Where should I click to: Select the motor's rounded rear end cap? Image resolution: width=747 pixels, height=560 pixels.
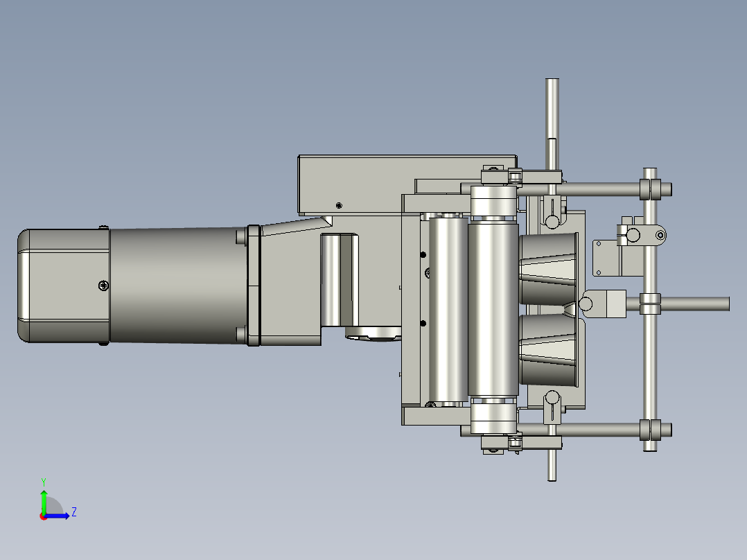tap(63, 286)
